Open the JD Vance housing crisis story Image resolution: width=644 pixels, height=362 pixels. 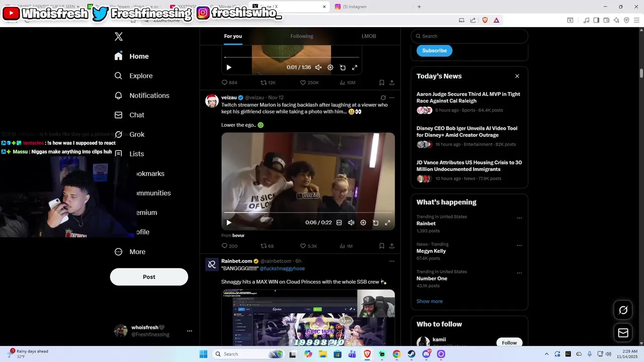468,170
